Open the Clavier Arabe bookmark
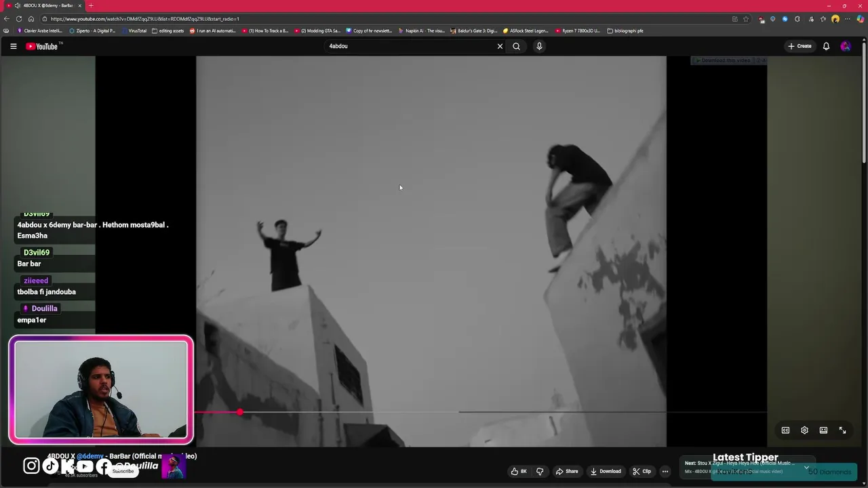The image size is (868, 488). tap(39, 30)
